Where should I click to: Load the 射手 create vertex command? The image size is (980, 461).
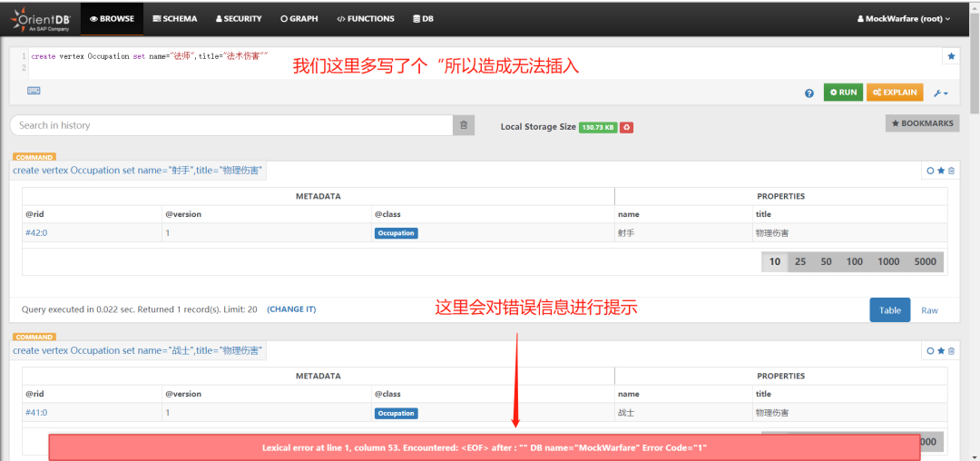[x=138, y=171]
